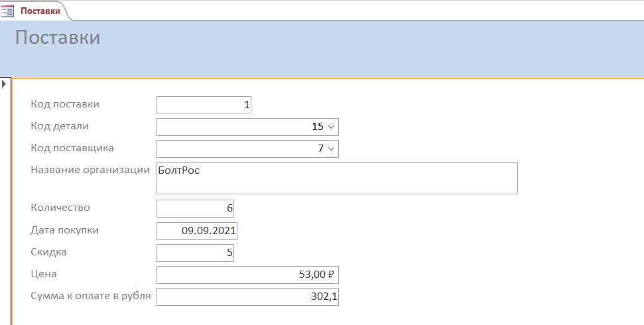Viewport: 644px width, 325px height.
Task: Click the Название организации label
Action: click(x=90, y=170)
